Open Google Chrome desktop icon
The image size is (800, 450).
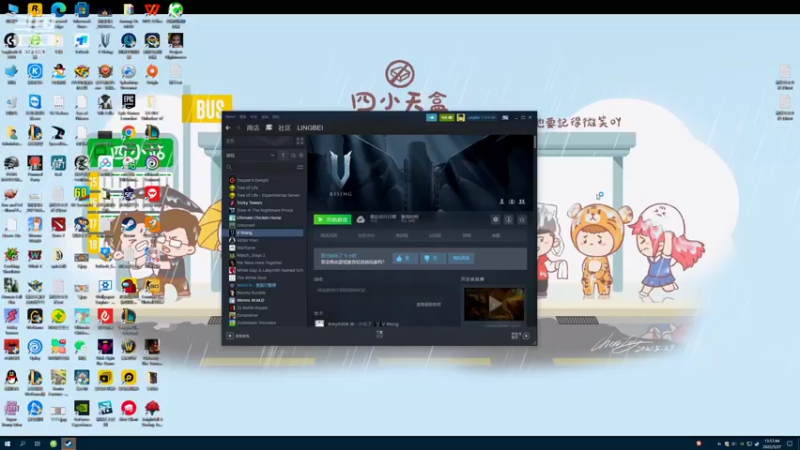pos(129,133)
